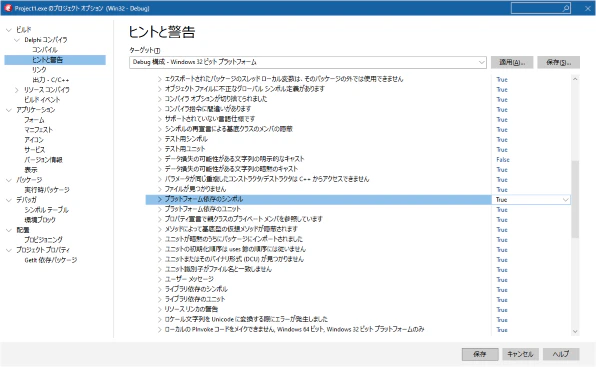This screenshot has width=596, height=367.
Task: Collapse the パッケージ tree node arrow
Action: tap(9, 180)
